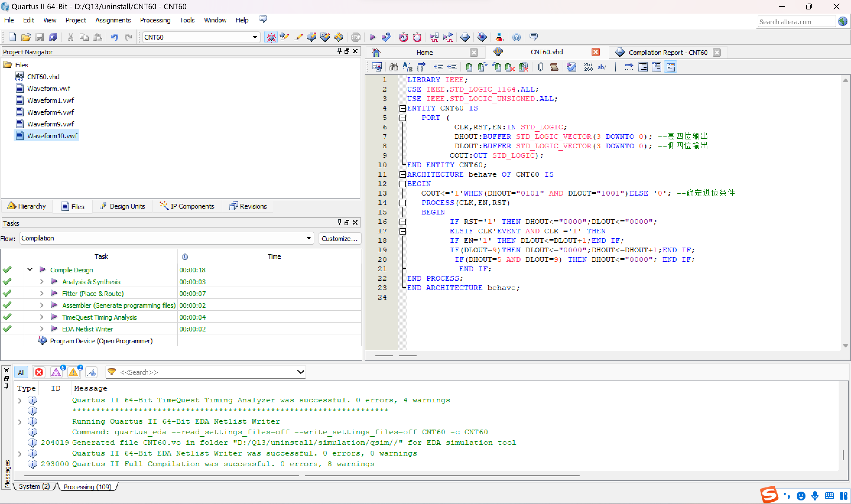This screenshot has width=851, height=504.
Task: Open the Flow Compilation dropdown
Action: (x=308, y=238)
